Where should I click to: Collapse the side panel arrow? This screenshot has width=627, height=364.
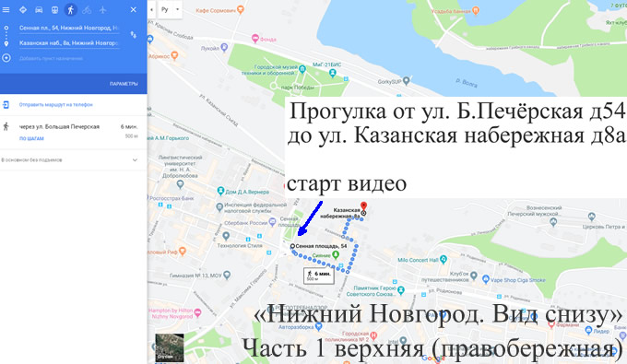pyautogui.click(x=151, y=9)
